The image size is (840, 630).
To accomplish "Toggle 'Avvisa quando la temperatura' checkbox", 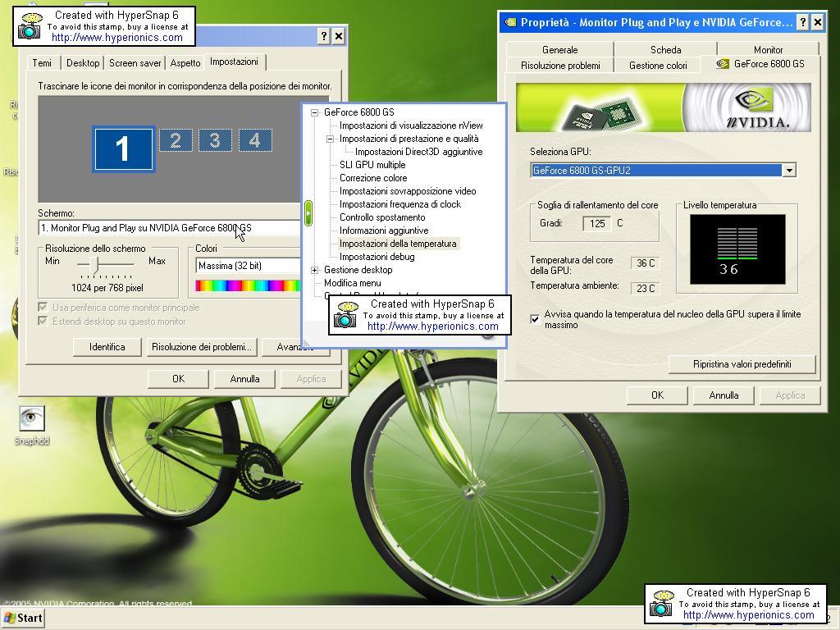I will coord(535,319).
